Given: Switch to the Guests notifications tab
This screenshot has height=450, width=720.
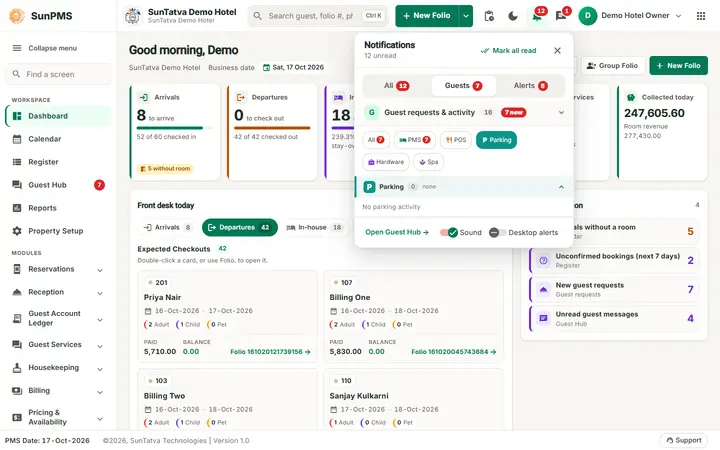Looking at the screenshot, I should tap(464, 86).
